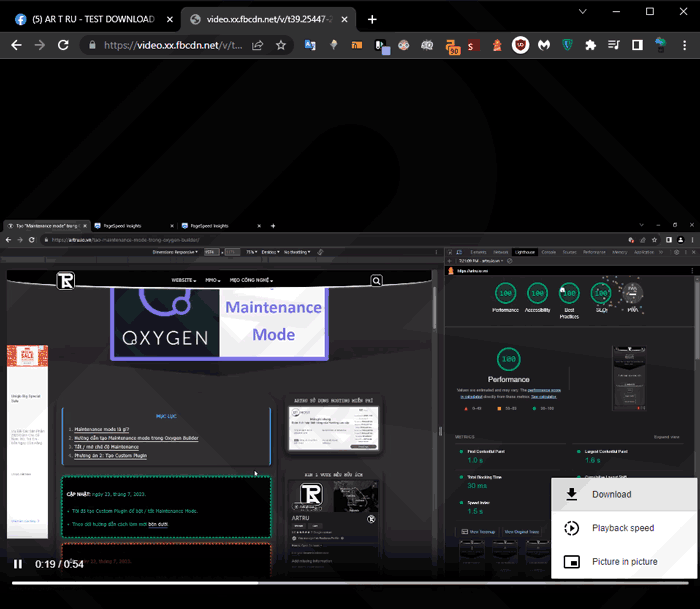
Task: Open the tab search chevron
Action: point(583,12)
